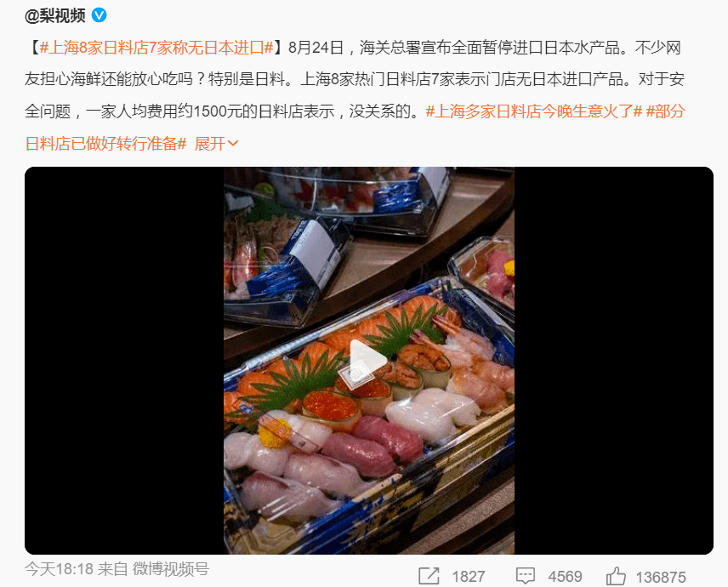
Task: Click the left black area of video player
Action: pos(124,361)
